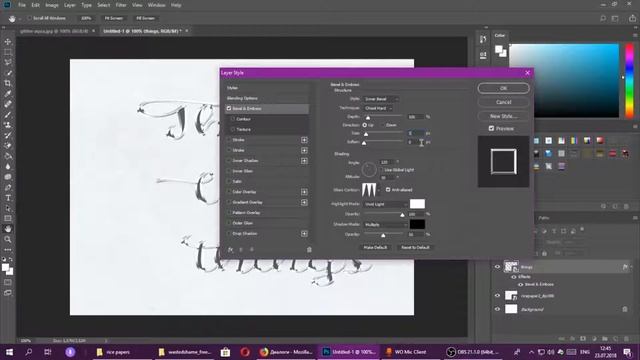
Task: Enable the Satin effect checkbox
Action: tap(229, 182)
